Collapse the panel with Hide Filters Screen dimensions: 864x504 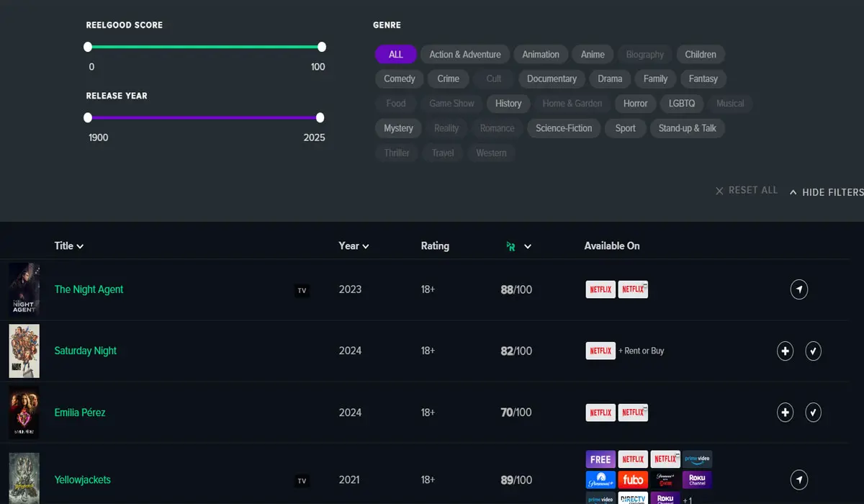(826, 192)
